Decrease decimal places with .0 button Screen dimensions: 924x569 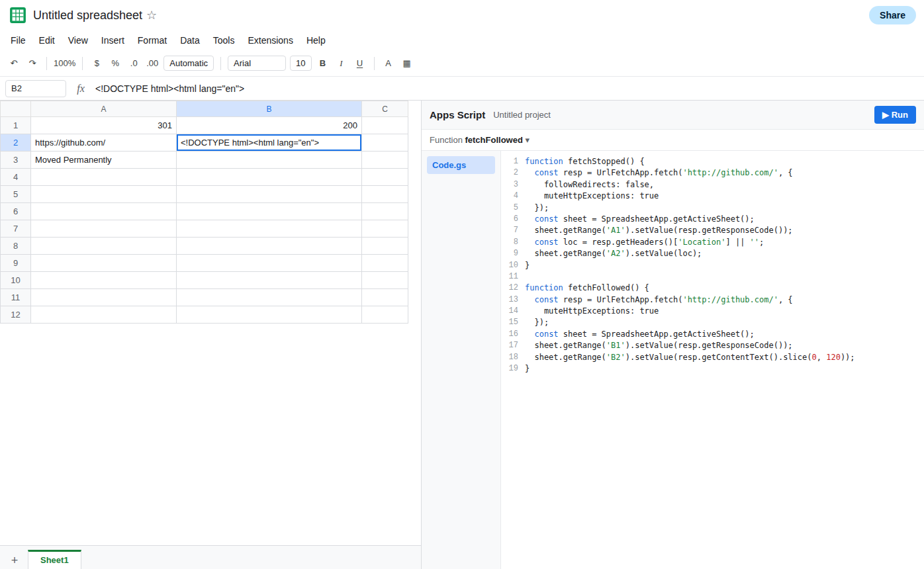click(134, 64)
